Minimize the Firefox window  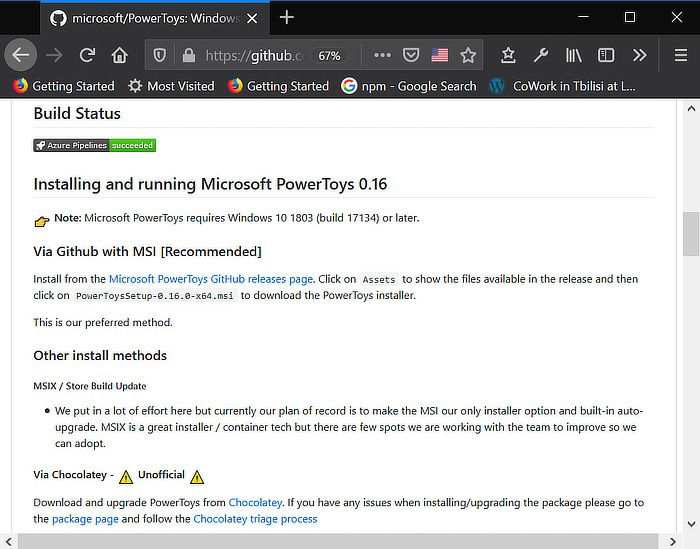point(583,17)
